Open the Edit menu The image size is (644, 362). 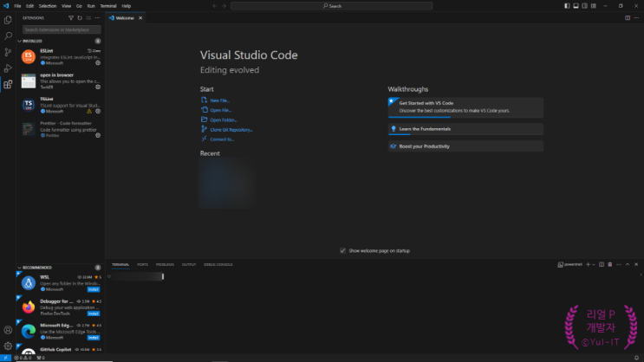coord(30,6)
